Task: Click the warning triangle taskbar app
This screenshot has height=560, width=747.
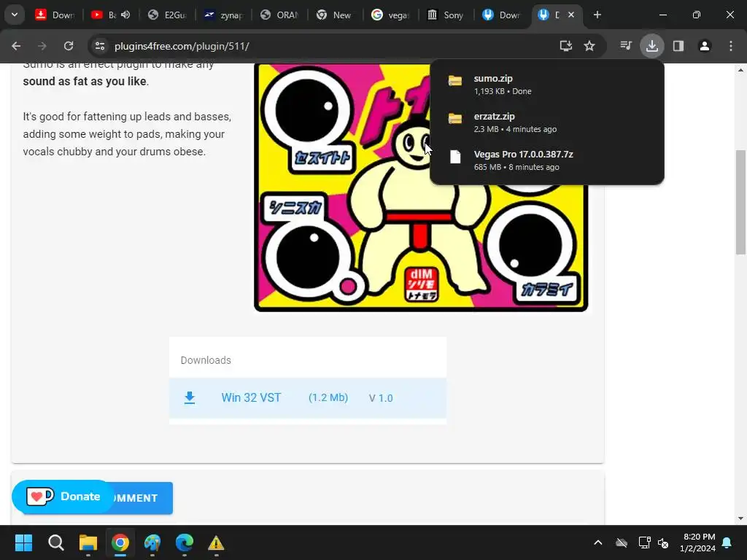Action: [216, 542]
